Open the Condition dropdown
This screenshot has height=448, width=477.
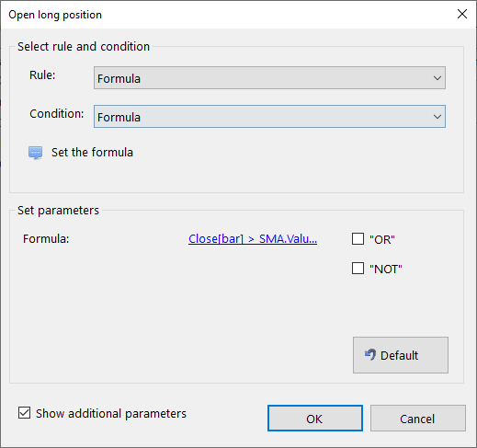[x=269, y=117]
